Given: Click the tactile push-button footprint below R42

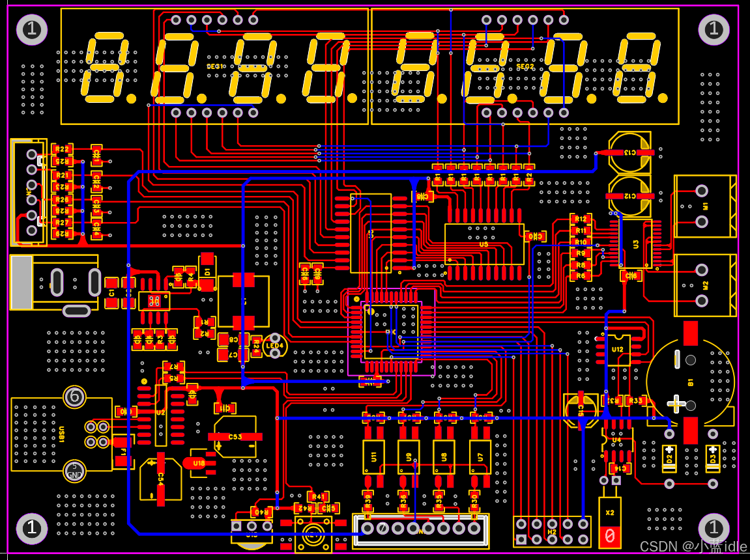Looking at the screenshot, I should tap(313, 534).
